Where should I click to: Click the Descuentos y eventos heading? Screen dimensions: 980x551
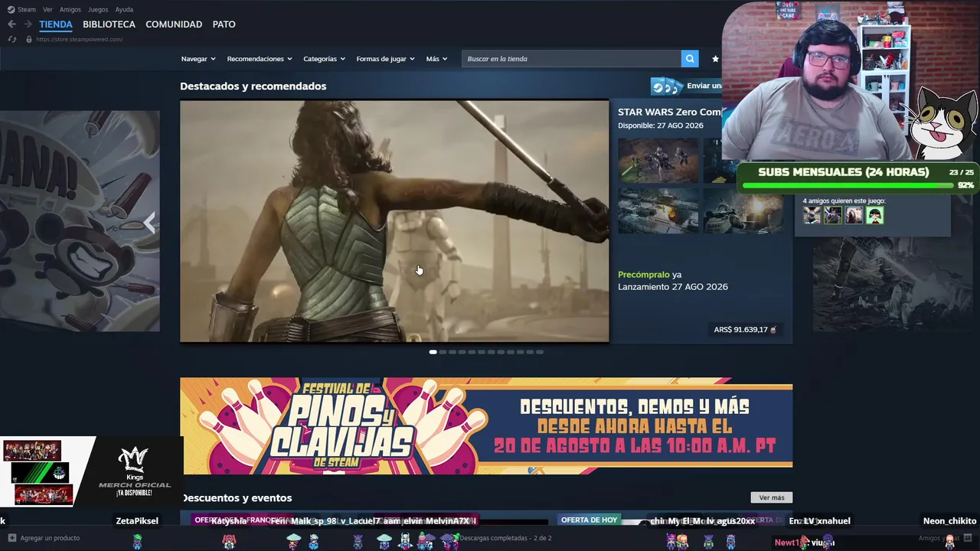[237, 498]
